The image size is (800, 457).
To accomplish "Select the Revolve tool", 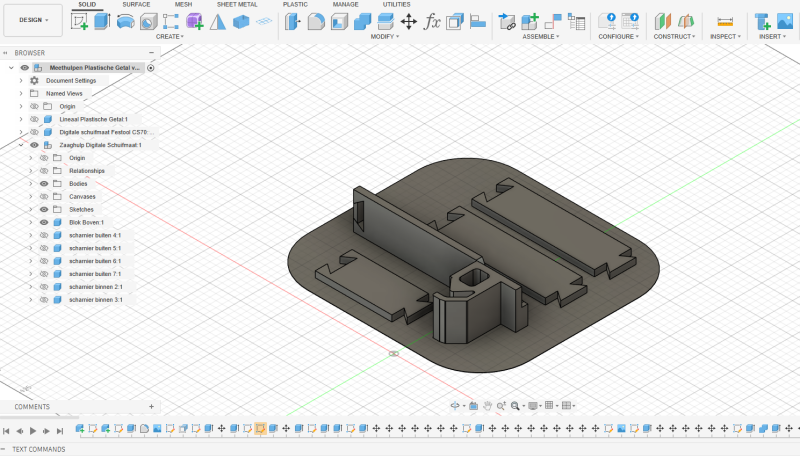I will (126, 21).
